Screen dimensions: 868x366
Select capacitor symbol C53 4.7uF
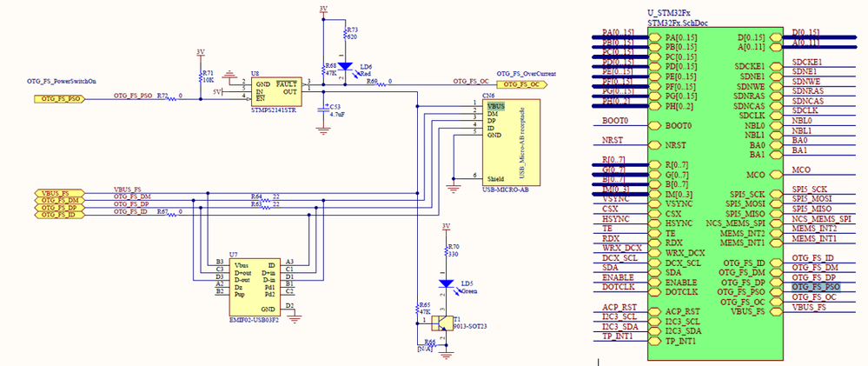pyautogui.click(x=323, y=109)
